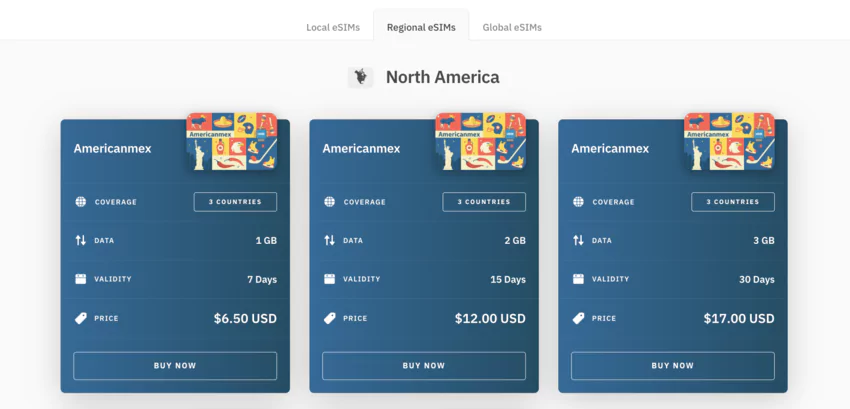Click the 3 GB data value

pyautogui.click(x=764, y=240)
